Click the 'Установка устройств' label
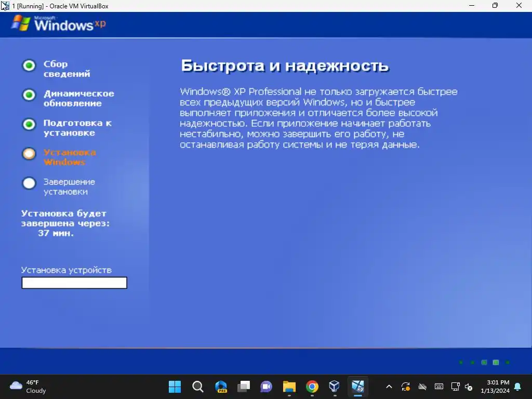Viewport: 532px width, 399px height. (x=66, y=270)
